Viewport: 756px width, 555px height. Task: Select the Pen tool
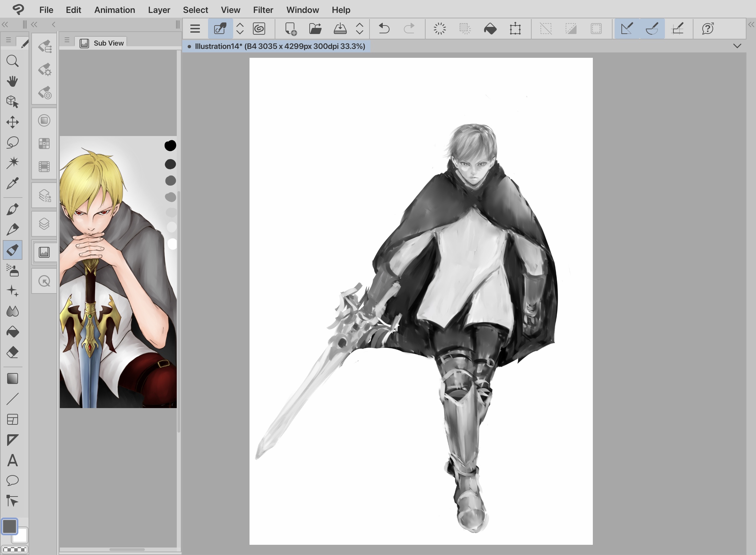[13, 209]
